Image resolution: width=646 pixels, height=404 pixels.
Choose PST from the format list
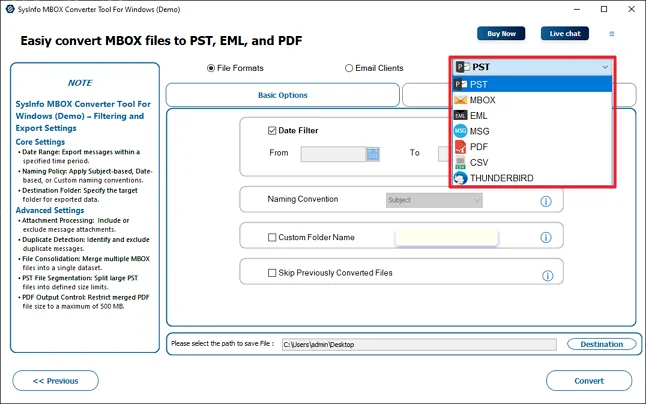pyautogui.click(x=532, y=84)
